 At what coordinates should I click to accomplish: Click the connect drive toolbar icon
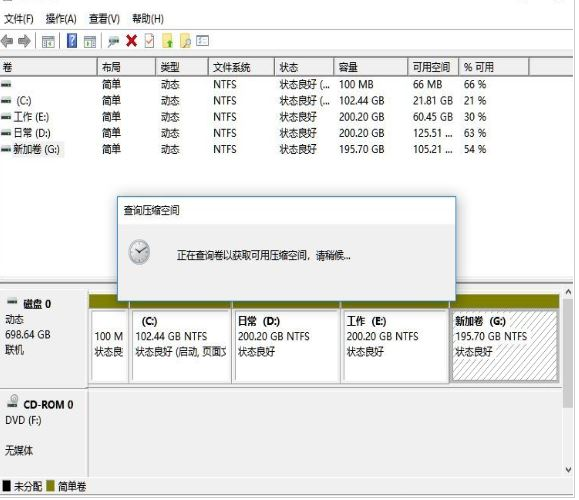[113, 41]
